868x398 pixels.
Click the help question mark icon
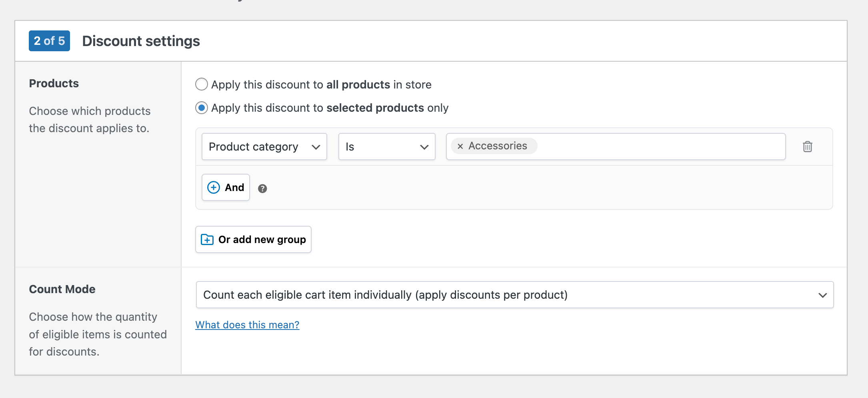pos(262,189)
